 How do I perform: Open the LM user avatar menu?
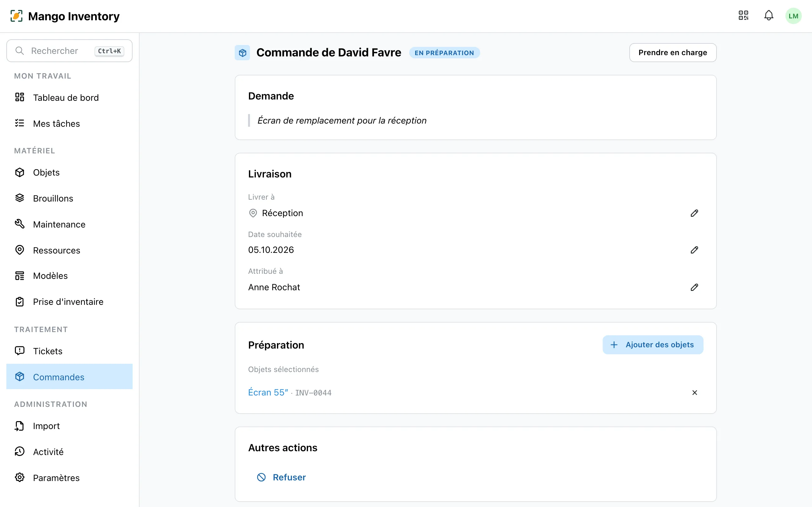click(x=793, y=16)
